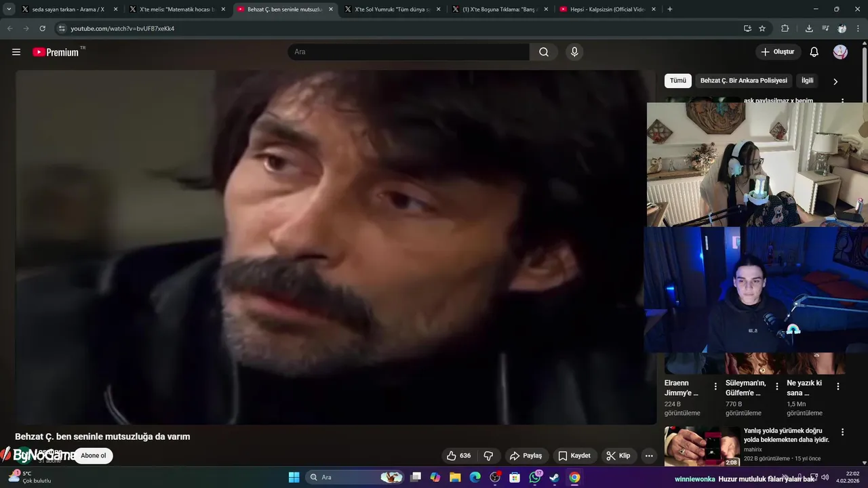Open options for Elraenn Jimmy'e video

[715, 386]
